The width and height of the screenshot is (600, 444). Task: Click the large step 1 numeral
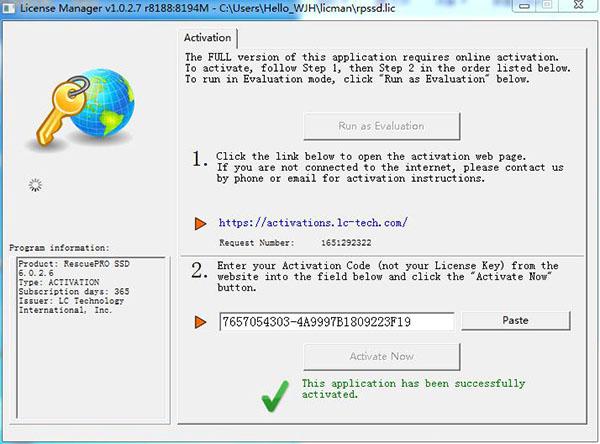point(200,158)
